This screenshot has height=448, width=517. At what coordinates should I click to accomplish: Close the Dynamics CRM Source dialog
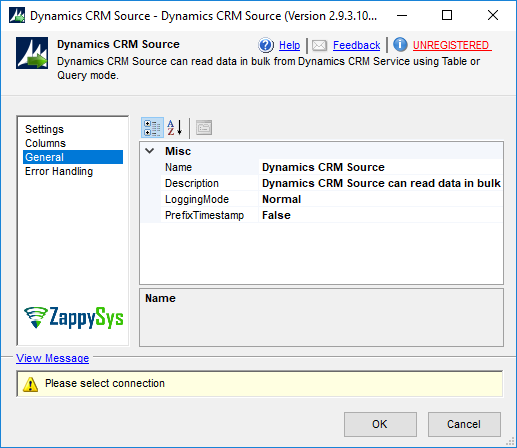click(x=493, y=15)
